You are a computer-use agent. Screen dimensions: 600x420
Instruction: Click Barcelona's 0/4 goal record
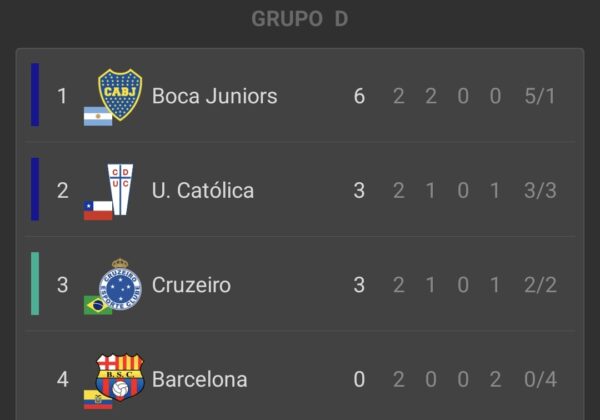pyautogui.click(x=539, y=380)
